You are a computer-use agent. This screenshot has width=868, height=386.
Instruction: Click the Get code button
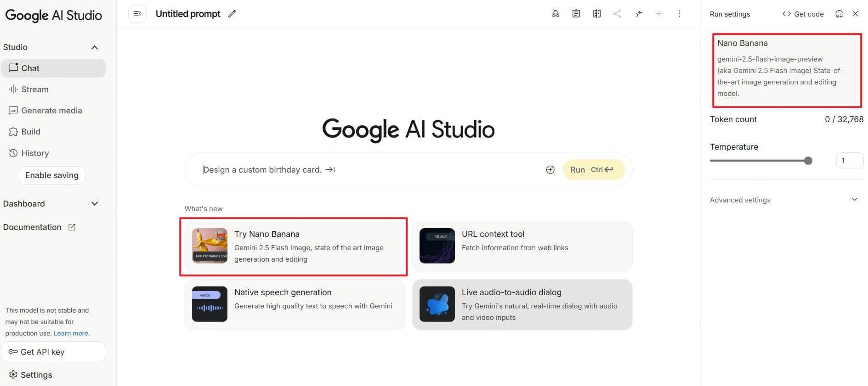pos(803,14)
